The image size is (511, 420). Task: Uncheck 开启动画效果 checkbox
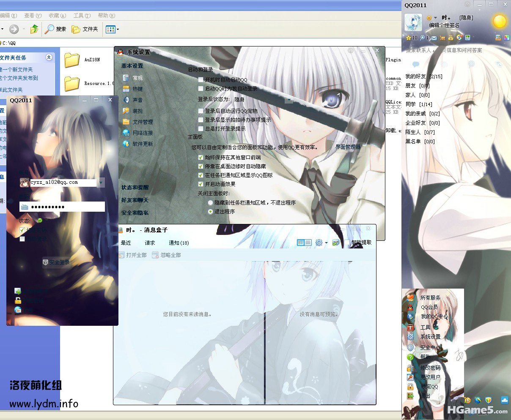tap(201, 184)
